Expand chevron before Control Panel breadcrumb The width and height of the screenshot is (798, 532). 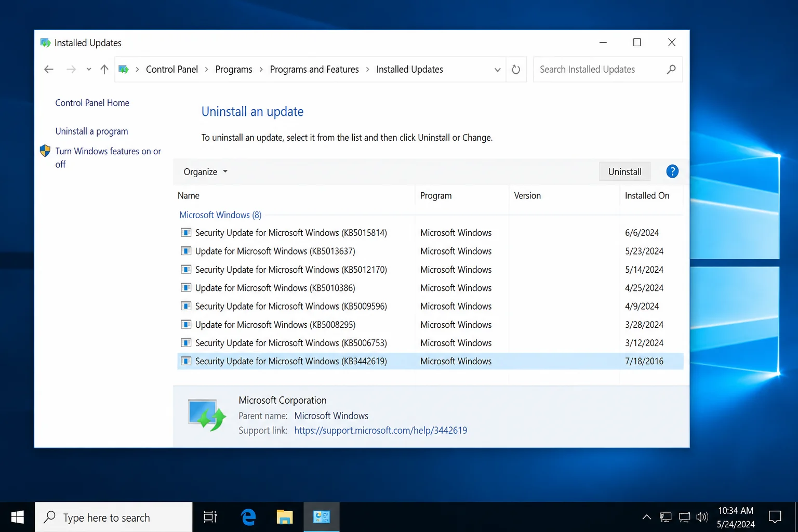(137, 70)
